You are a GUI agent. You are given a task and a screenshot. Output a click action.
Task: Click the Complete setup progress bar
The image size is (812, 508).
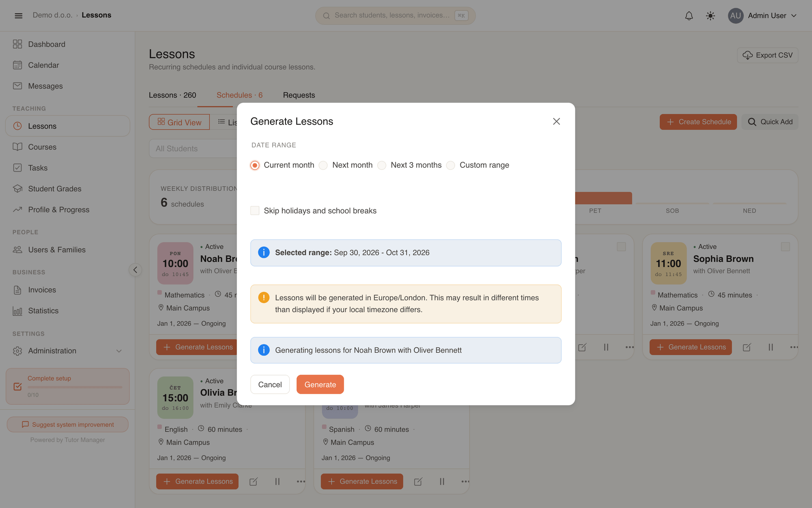75,387
